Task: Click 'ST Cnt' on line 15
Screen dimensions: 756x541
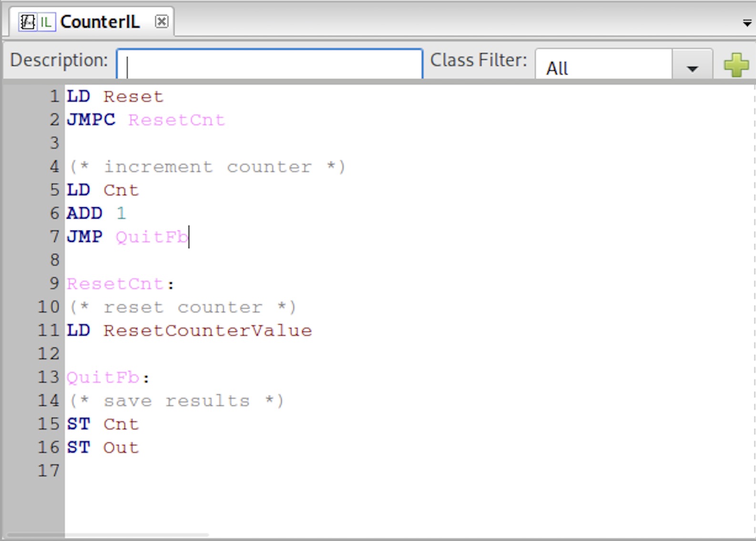Action: click(x=103, y=424)
